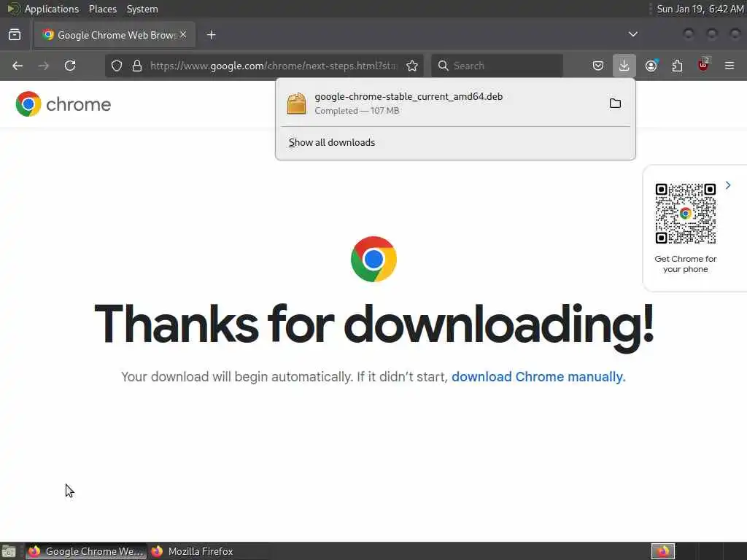Click the large center Chrome logo
This screenshot has height=560, width=747.
pyautogui.click(x=373, y=259)
